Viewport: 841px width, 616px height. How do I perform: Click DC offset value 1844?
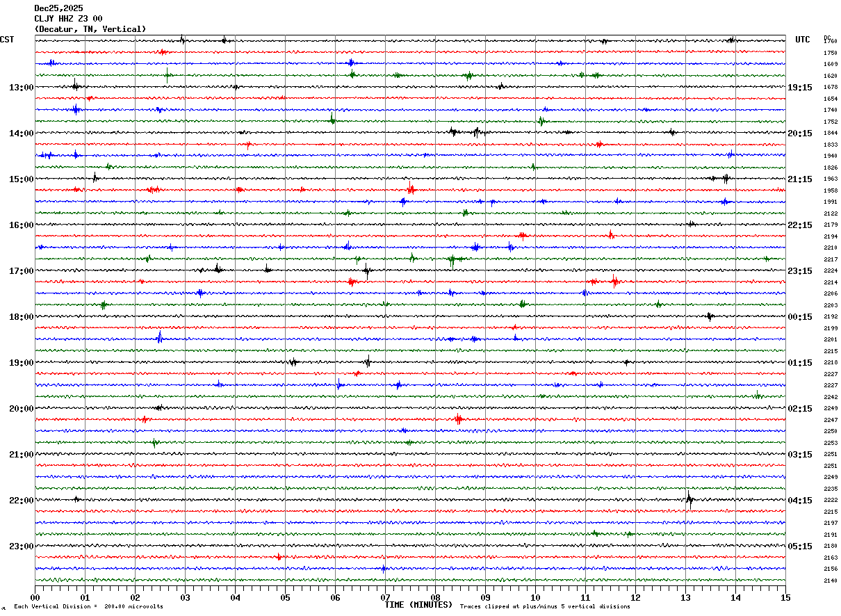pyautogui.click(x=831, y=133)
